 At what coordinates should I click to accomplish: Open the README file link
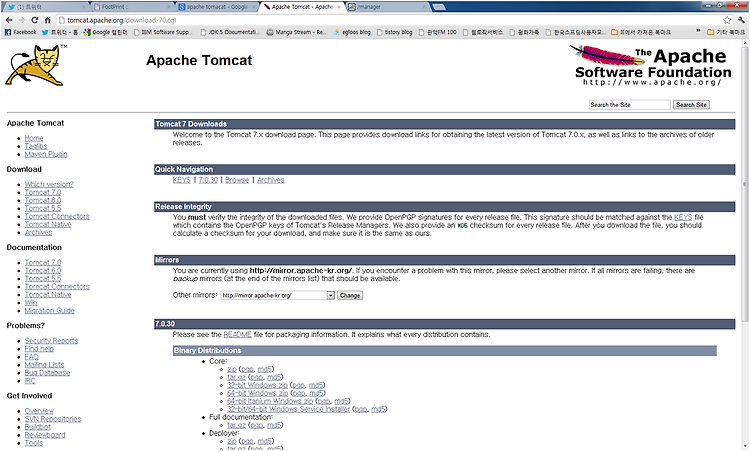tap(237, 334)
